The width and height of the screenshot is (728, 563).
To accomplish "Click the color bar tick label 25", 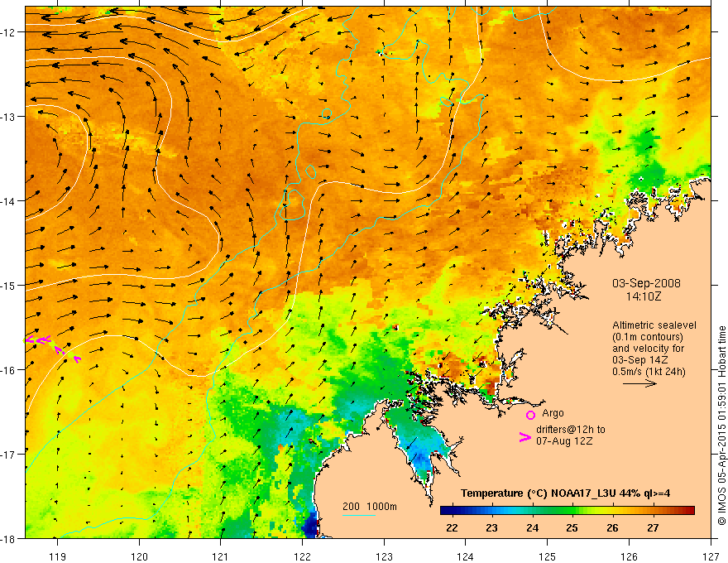I will [x=572, y=527].
